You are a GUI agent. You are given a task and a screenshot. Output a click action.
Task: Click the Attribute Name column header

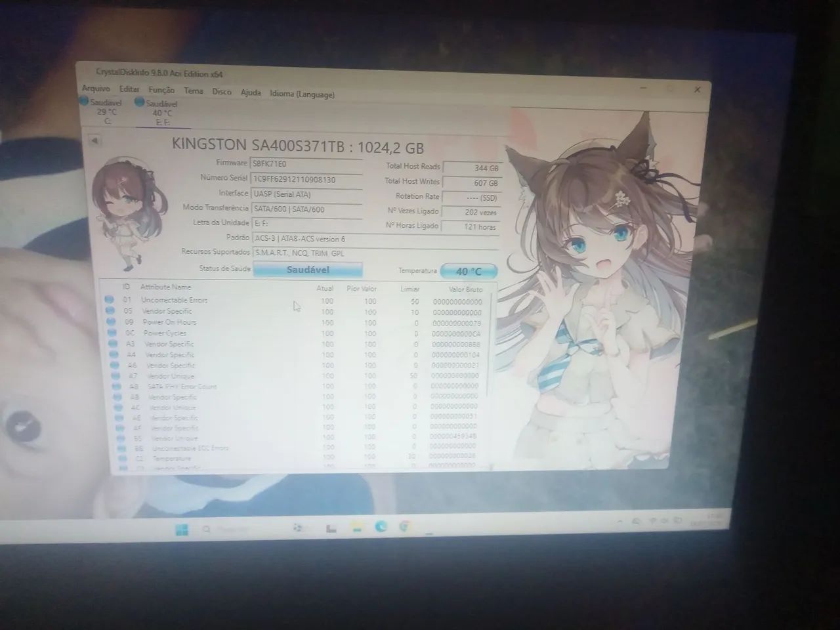[x=165, y=287]
